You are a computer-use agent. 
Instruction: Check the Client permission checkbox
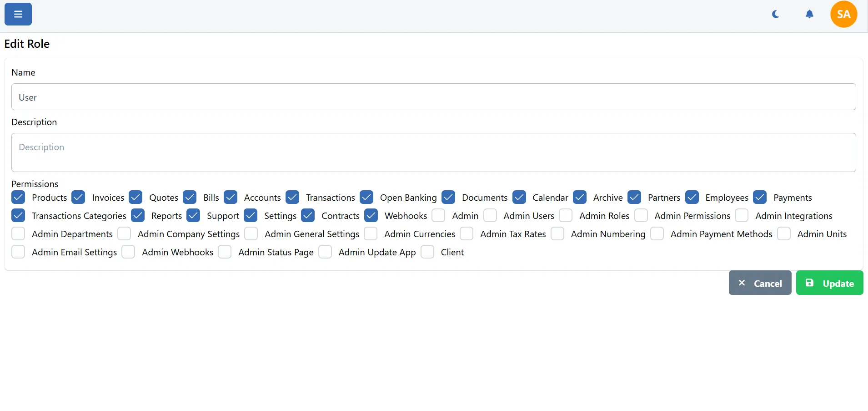pyautogui.click(x=427, y=252)
